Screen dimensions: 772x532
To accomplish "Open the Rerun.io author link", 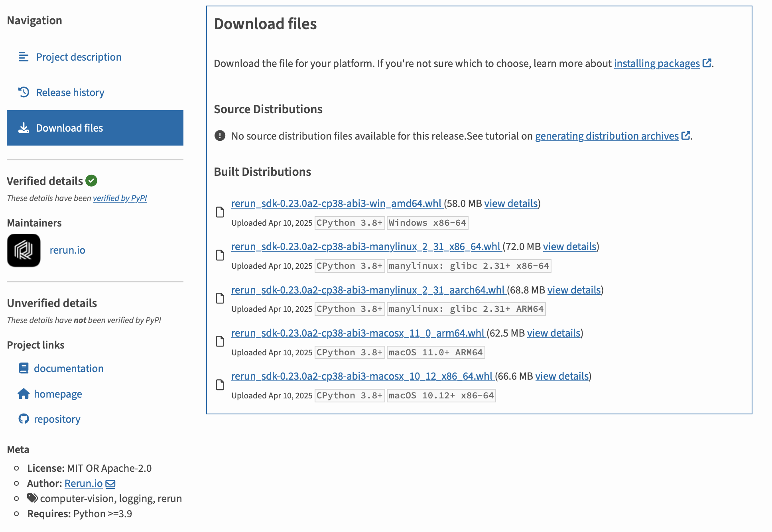I will pyautogui.click(x=84, y=483).
